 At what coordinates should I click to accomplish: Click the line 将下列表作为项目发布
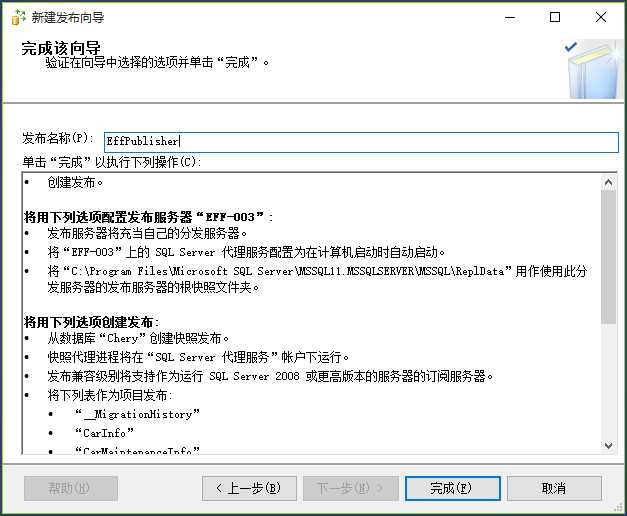pyautogui.click(x=110, y=396)
